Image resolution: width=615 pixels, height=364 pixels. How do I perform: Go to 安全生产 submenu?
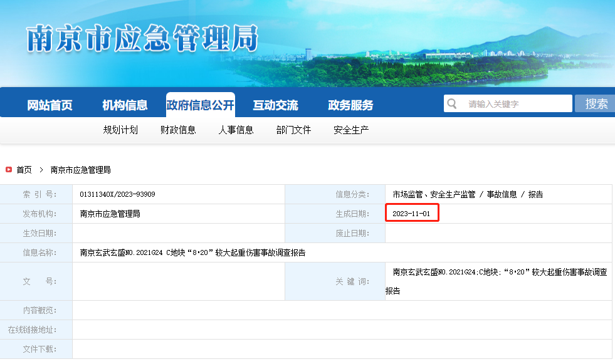pyautogui.click(x=351, y=130)
